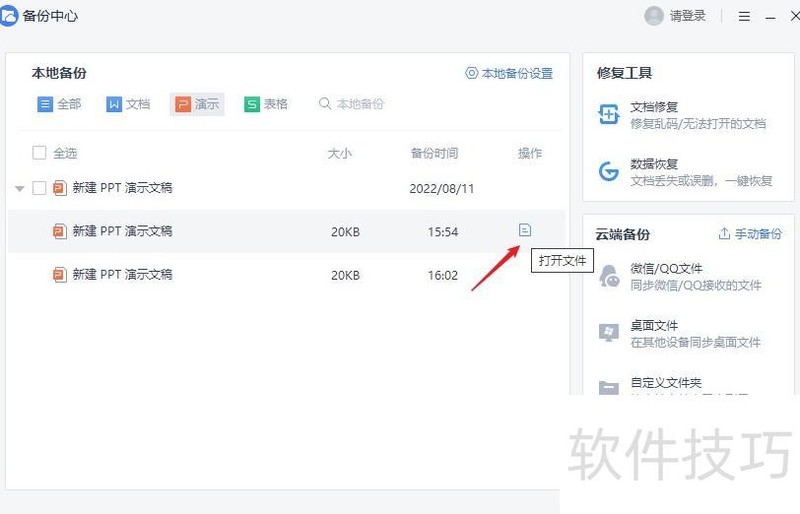This screenshot has height=514, width=800.
Task: Click the 大小 column header
Action: pyautogui.click(x=339, y=153)
